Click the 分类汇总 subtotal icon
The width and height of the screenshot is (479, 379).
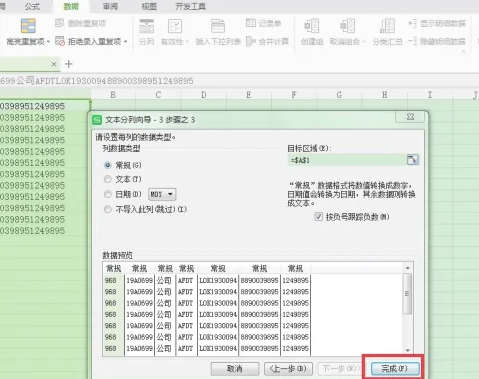(387, 26)
